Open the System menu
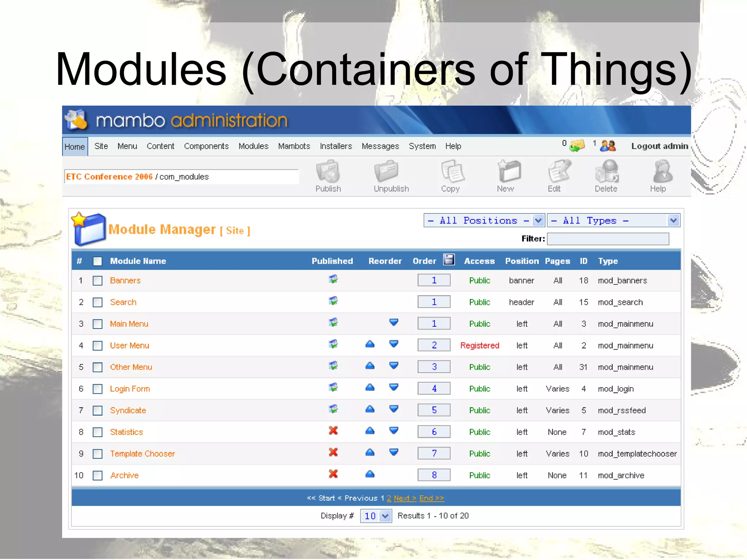The height and width of the screenshot is (560, 747). [x=422, y=146]
